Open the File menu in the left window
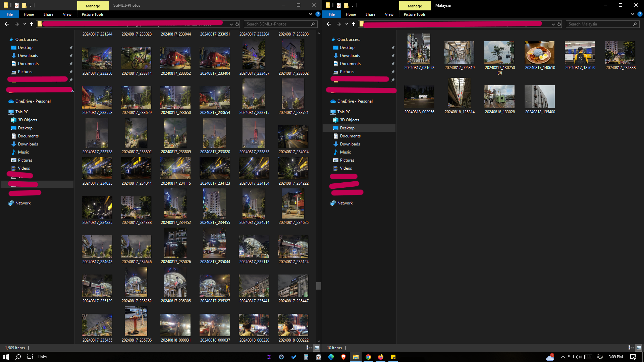This screenshot has height=362, width=644. pyautogui.click(x=10, y=14)
